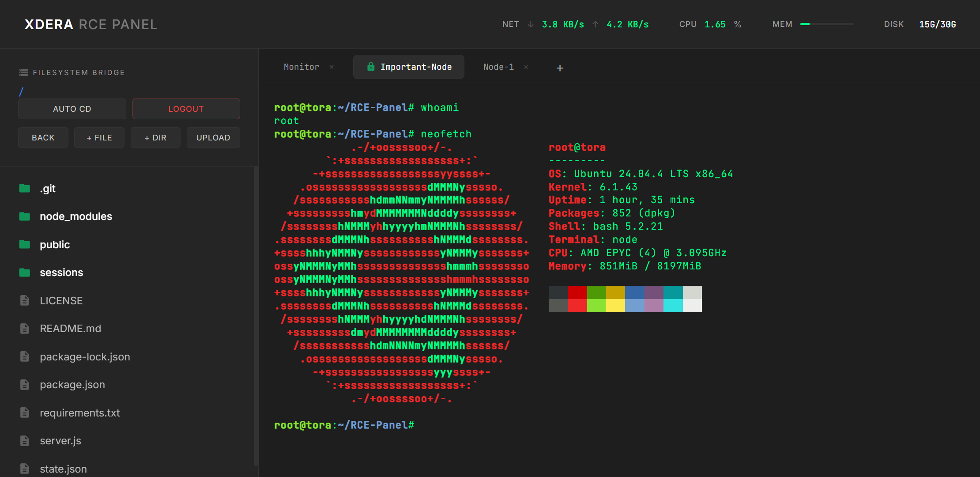Click the state.json file icon
The height and width of the screenshot is (477, 980).
click(x=25, y=469)
